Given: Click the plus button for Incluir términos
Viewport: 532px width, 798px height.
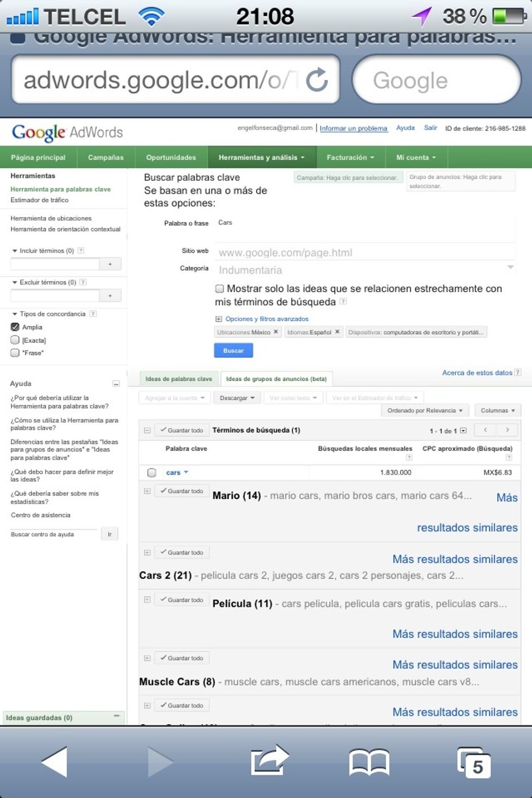Looking at the screenshot, I should (x=110, y=264).
